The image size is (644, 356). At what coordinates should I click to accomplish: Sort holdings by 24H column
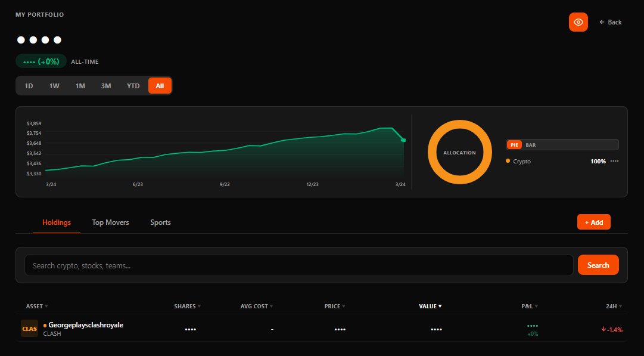coord(614,307)
